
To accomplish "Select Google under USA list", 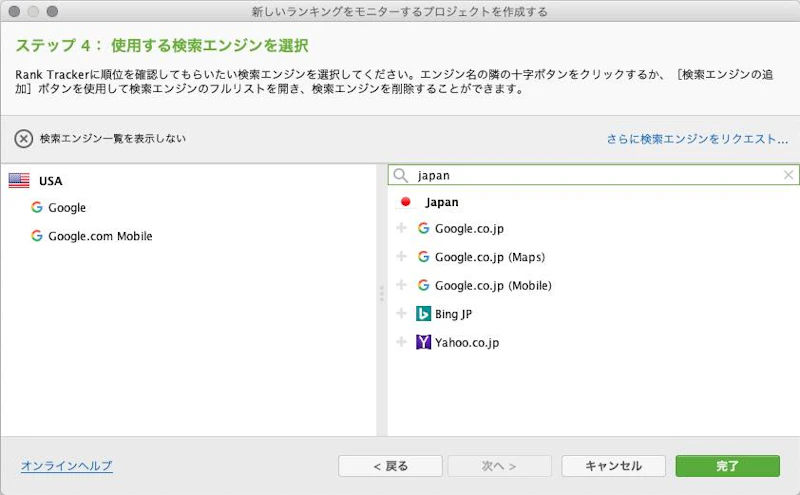I will pyautogui.click(x=67, y=208).
